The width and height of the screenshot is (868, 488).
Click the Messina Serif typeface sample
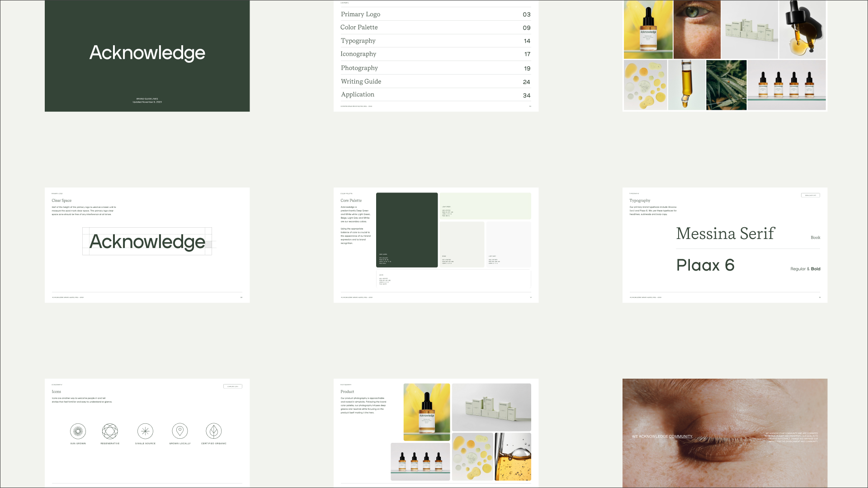[725, 234]
